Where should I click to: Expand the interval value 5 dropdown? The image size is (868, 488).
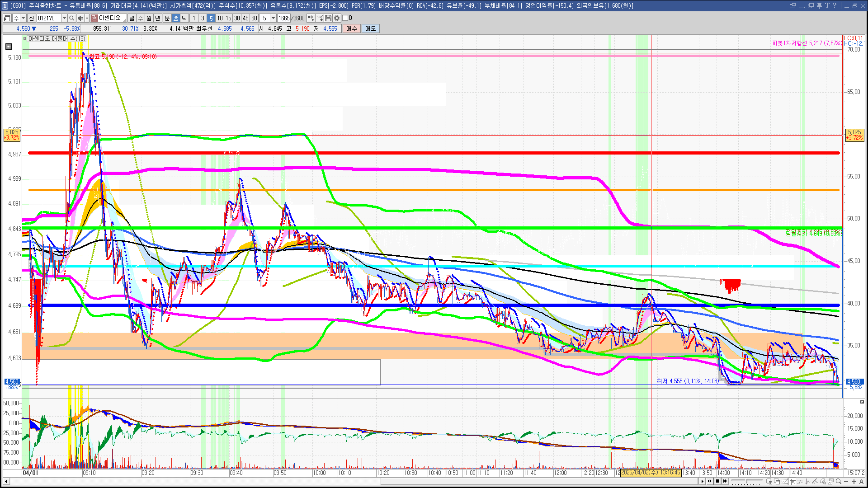(x=273, y=18)
